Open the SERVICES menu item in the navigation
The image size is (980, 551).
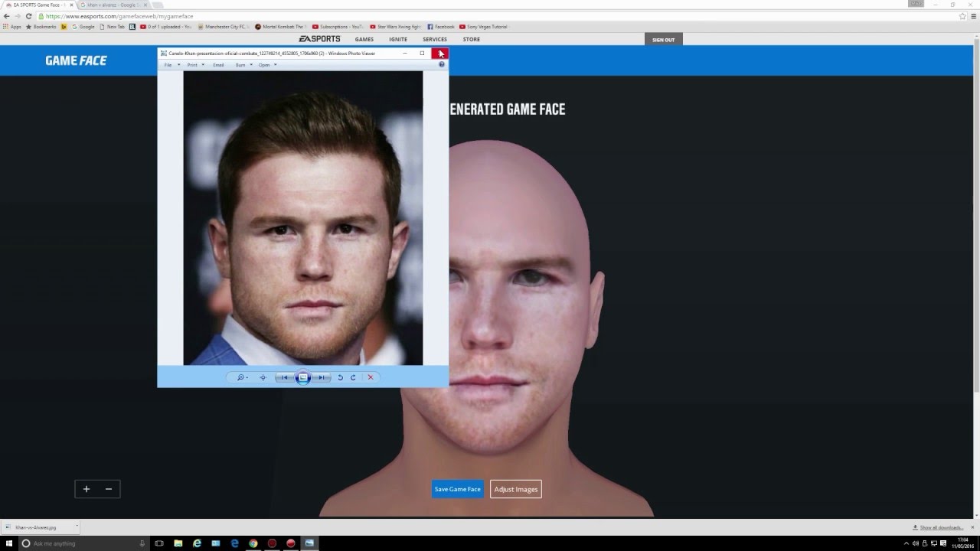point(435,38)
